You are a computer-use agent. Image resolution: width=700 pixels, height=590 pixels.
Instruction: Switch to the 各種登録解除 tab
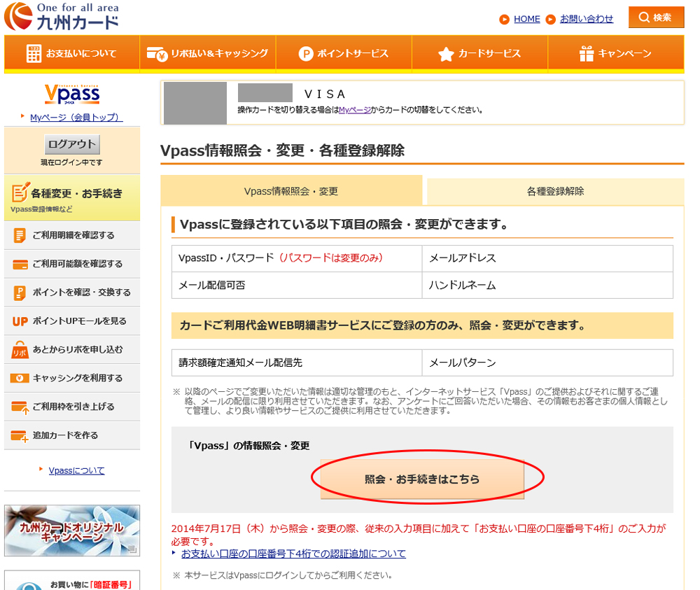pos(555,192)
